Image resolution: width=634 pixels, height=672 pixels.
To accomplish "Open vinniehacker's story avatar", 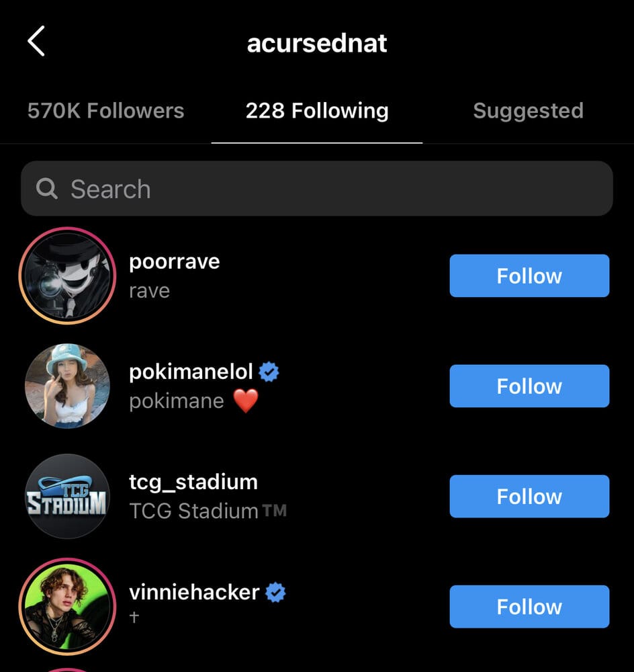I will click(67, 606).
